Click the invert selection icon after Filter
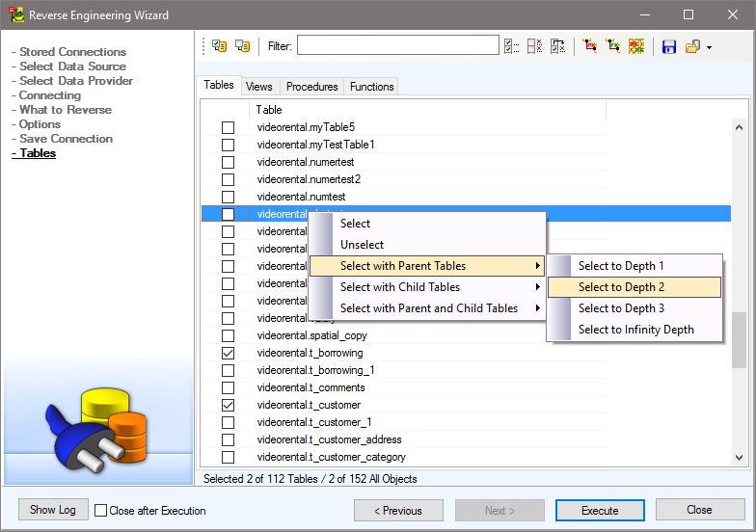 (557, 46)
